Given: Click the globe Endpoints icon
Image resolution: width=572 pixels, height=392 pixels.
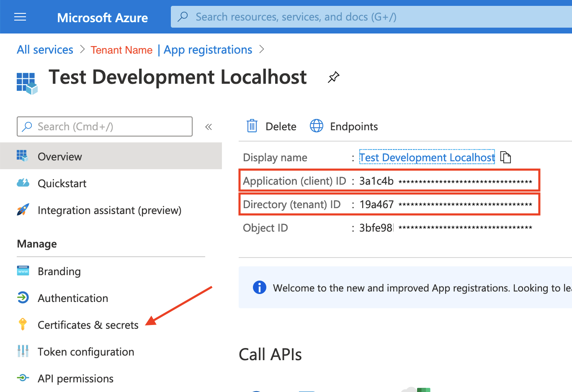Looking at the screenshot, I should 317,126.
